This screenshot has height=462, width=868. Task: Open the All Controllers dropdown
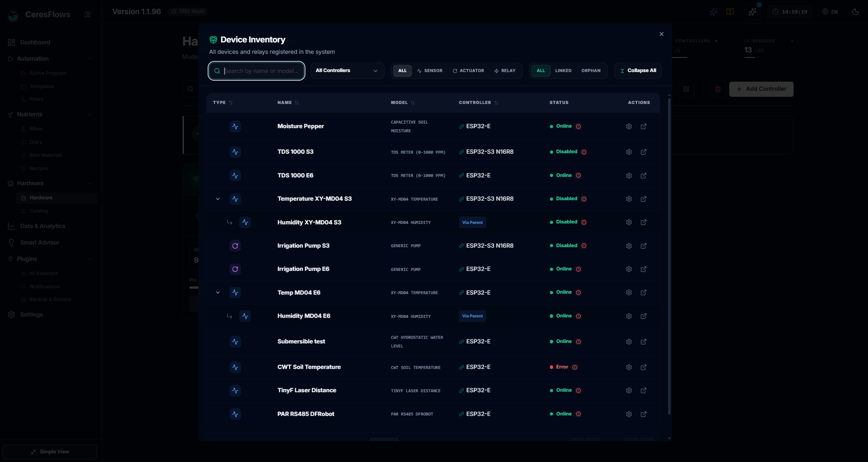[347, 71]
